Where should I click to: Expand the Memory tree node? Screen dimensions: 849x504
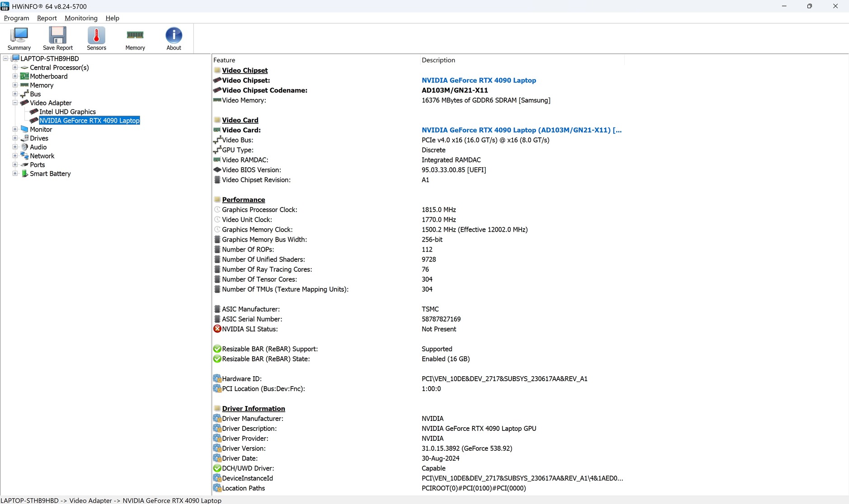tap(15, 85)
